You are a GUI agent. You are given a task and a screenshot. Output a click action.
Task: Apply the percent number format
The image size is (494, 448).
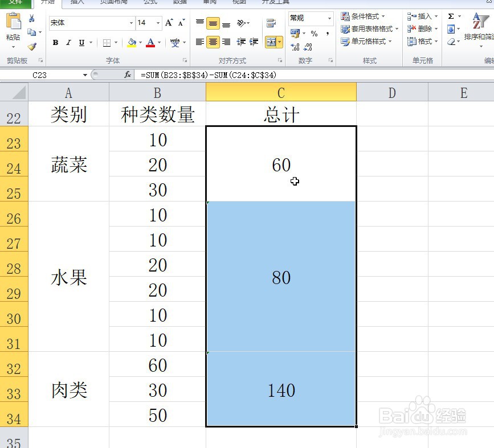click(x=313, y=33)
